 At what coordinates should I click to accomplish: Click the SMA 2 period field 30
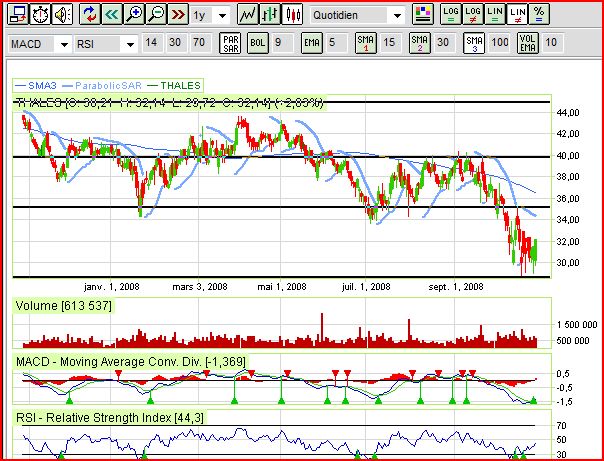tap(445, 42)
